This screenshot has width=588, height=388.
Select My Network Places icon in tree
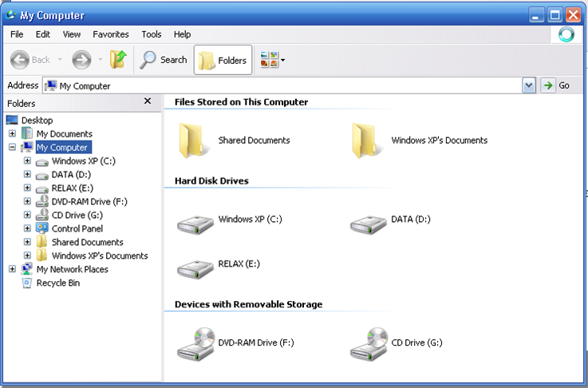coord(27,269)
